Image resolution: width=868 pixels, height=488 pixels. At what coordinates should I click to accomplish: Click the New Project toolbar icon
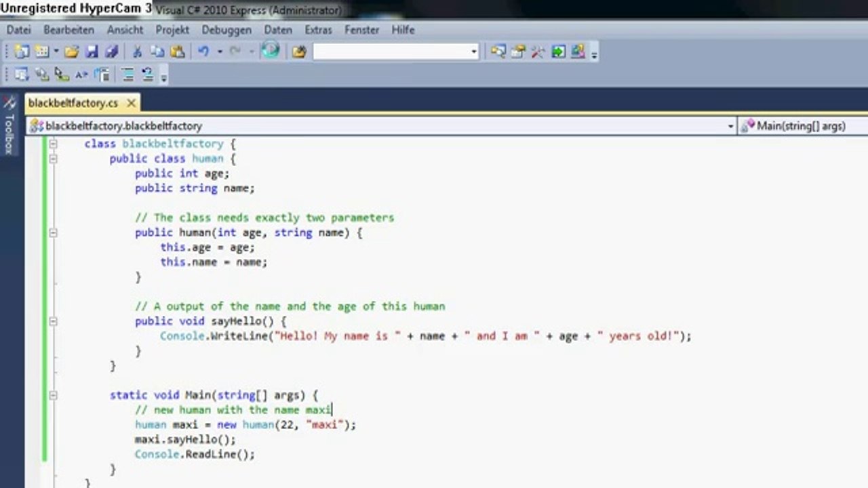pos(22,52)
